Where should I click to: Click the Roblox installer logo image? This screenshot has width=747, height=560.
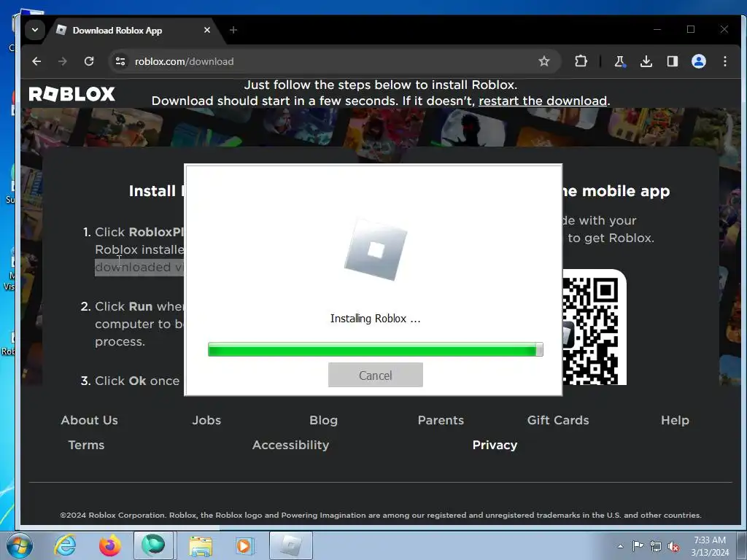376,249
